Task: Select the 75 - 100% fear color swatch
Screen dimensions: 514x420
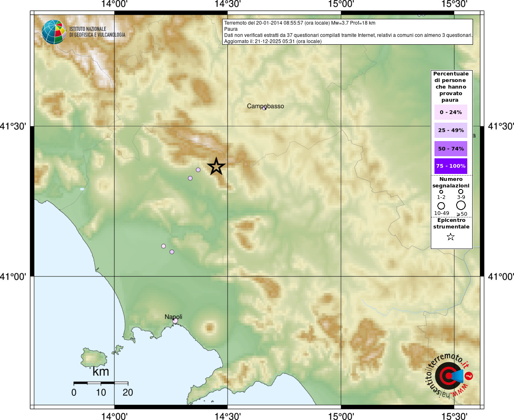Action: (451, 166)
